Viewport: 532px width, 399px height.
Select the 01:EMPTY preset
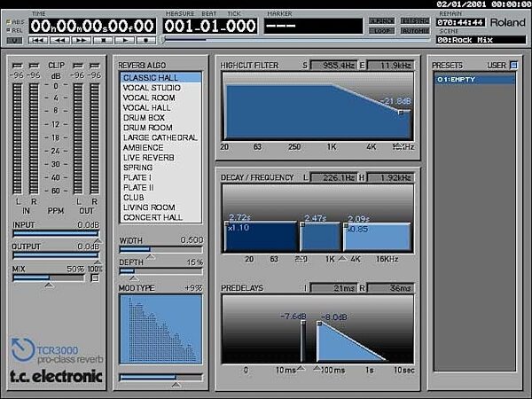tap(474, 80)
